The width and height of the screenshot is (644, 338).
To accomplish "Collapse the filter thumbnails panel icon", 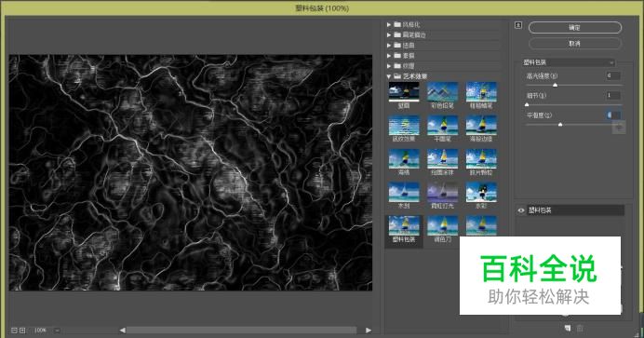I will pyautogui.click(x=518, y=25).
